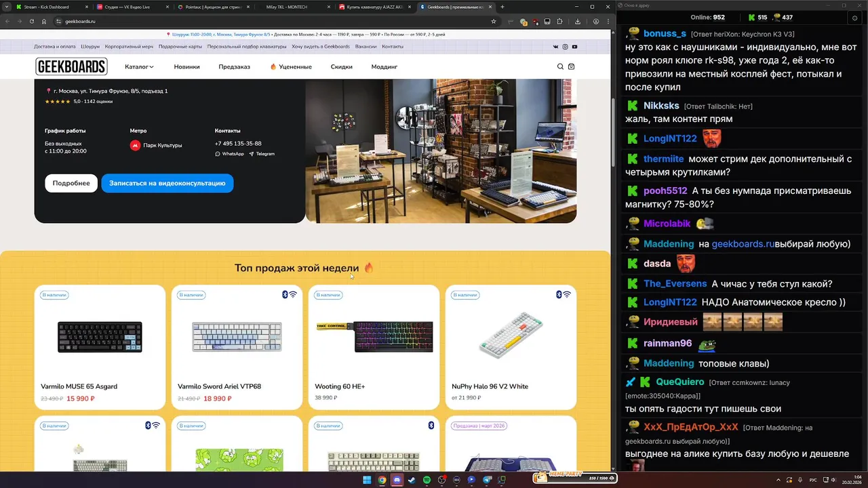The image size is (868, 488).
Task: Click the Varmilo MUSE 65 Asgard product image
Action: click(100, 337)
